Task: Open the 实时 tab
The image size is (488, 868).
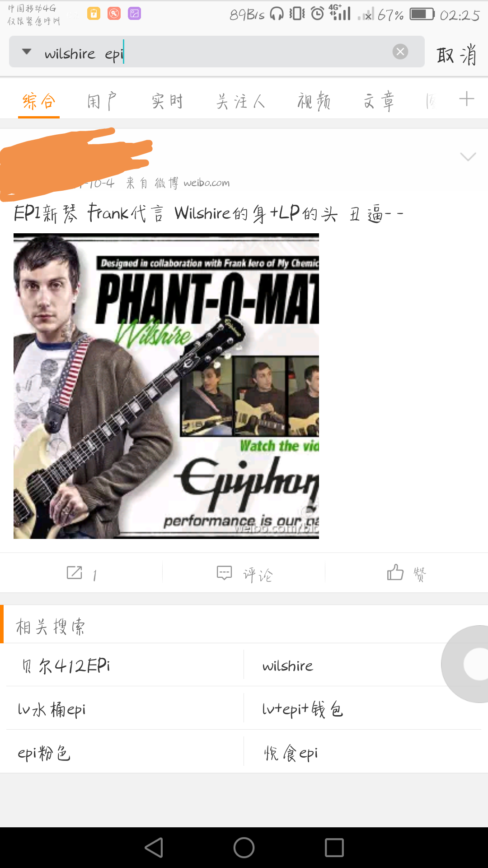Action: click(167, 101)
